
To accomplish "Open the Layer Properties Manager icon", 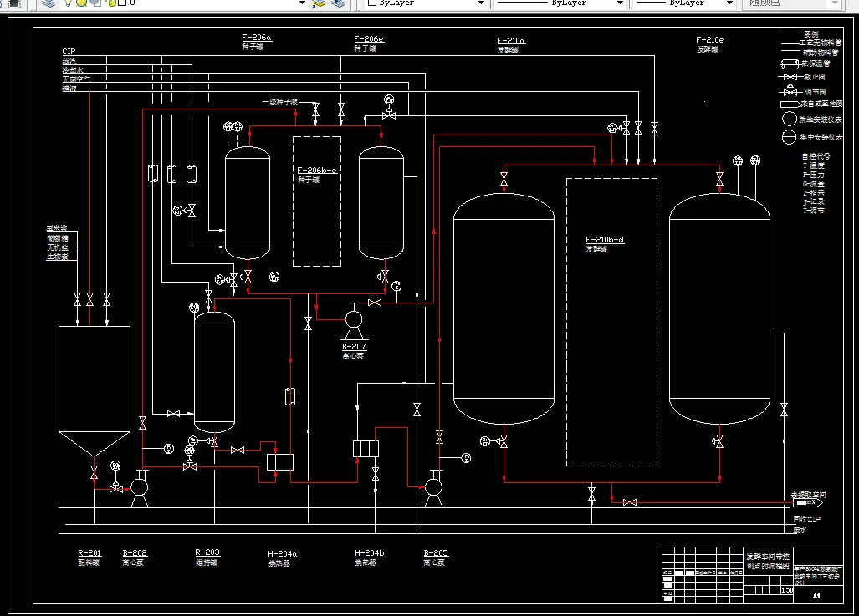I will [49, 3].
